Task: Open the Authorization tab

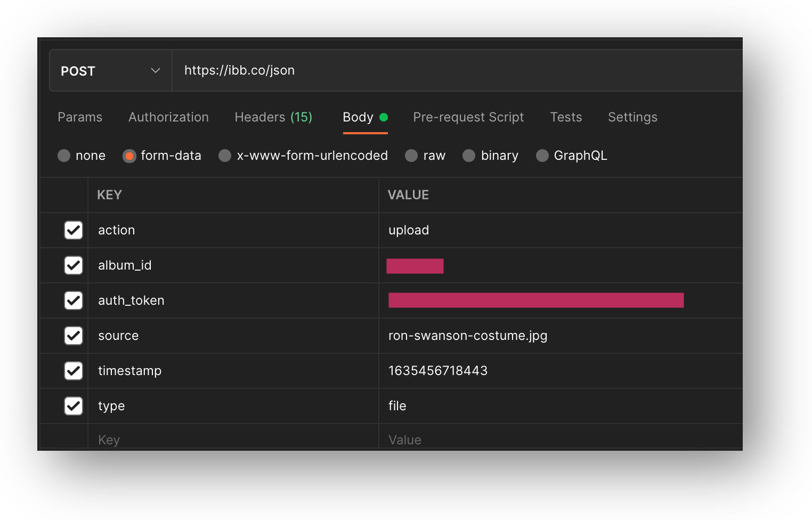Action: click(168, 117)
